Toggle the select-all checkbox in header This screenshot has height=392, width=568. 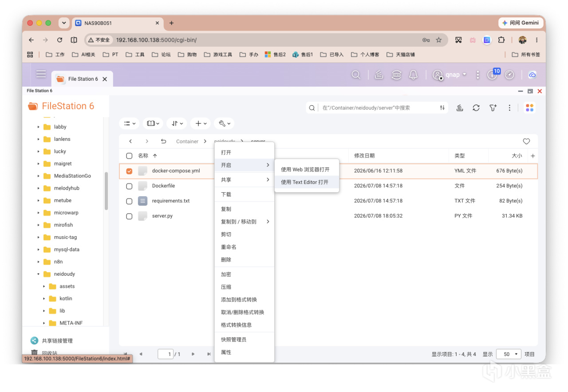129,156
